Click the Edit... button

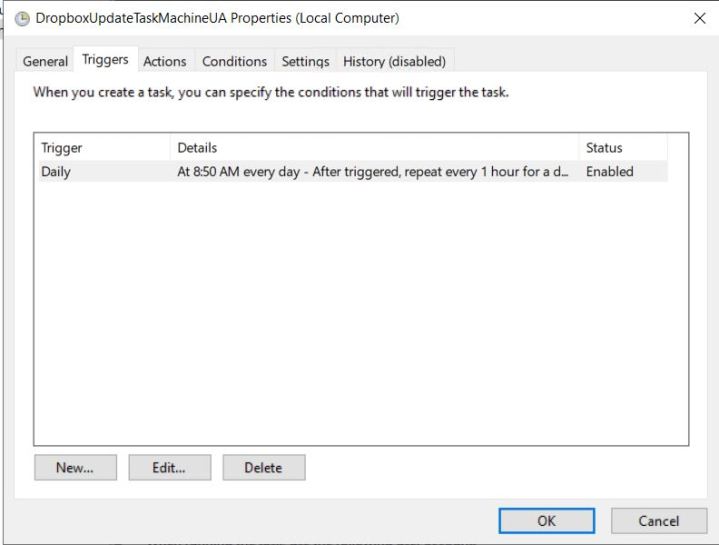(x=169, y=467)
